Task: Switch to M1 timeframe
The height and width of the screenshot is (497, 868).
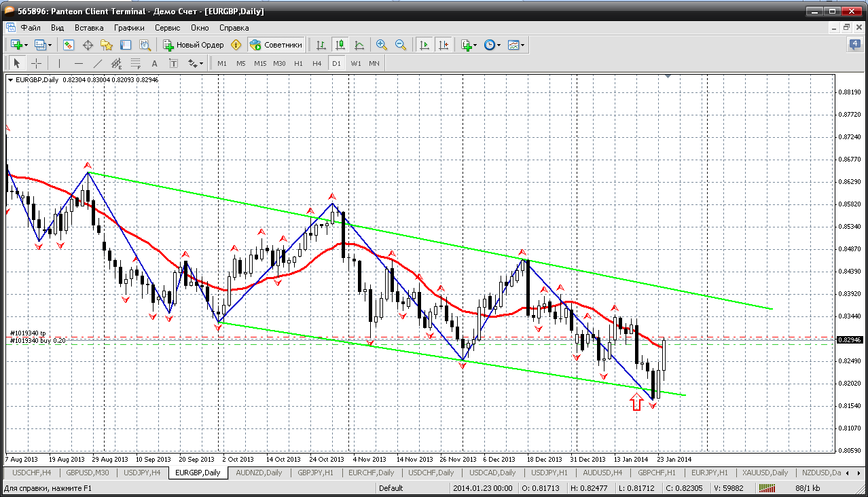Action: point(222,63)
